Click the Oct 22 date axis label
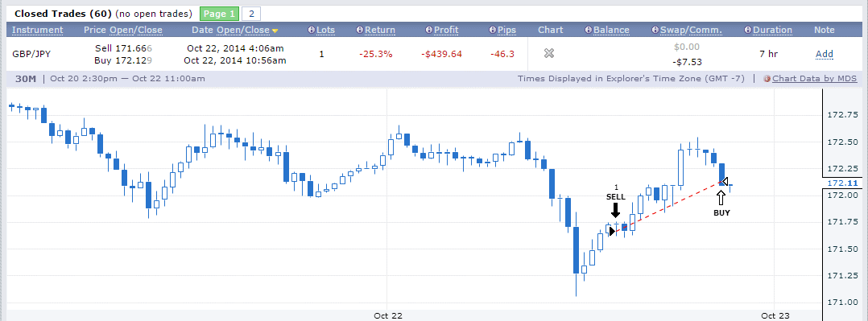This screenshot has width=868, height=321. tap(388, 315)
